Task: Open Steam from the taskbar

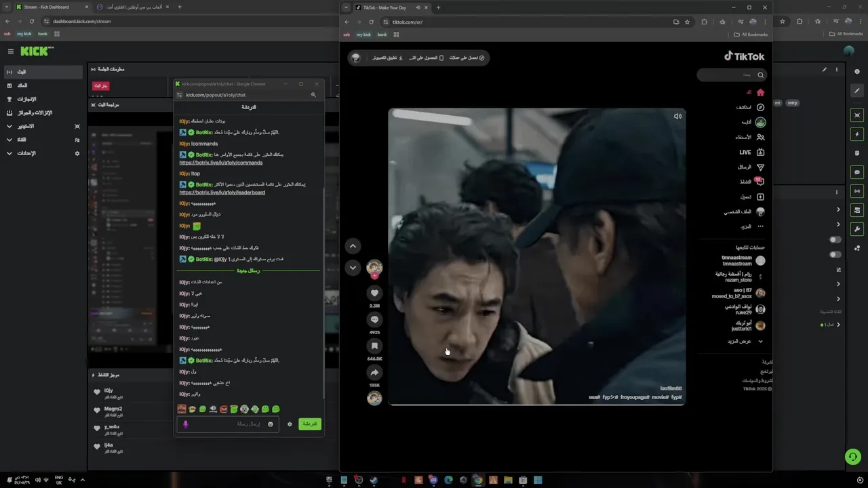Action: (x=374, y=480)
